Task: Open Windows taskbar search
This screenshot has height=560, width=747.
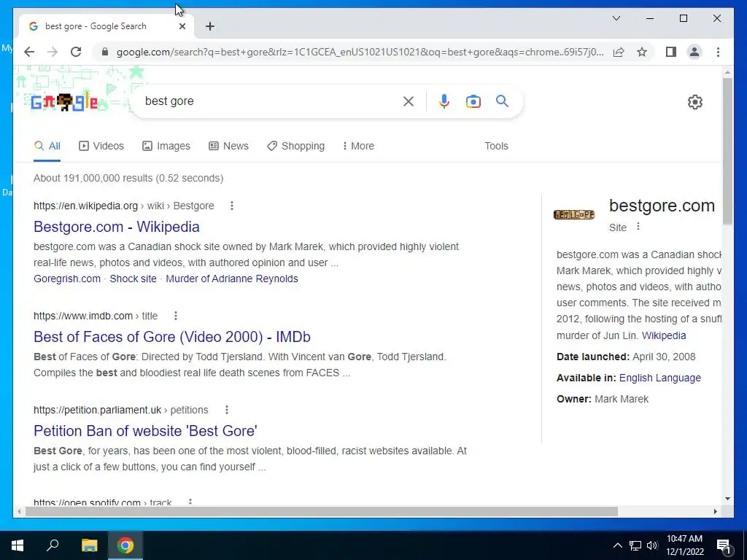Action: pos(53,545)
